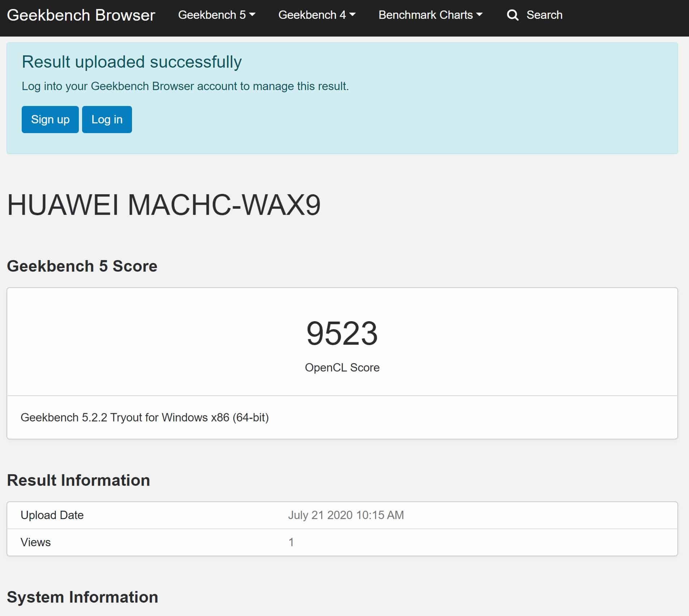Open the Benchmark Charts dropdown
The image size is (689, 616).
430,15
